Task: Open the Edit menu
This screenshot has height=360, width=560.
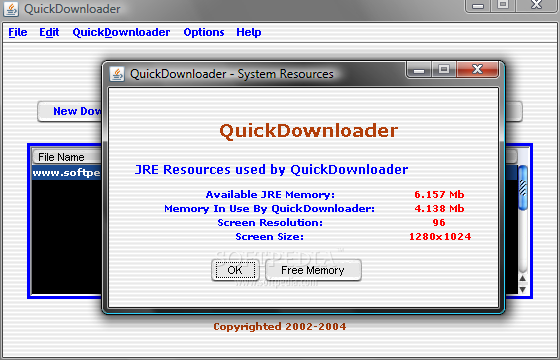Action: point(49,32)
